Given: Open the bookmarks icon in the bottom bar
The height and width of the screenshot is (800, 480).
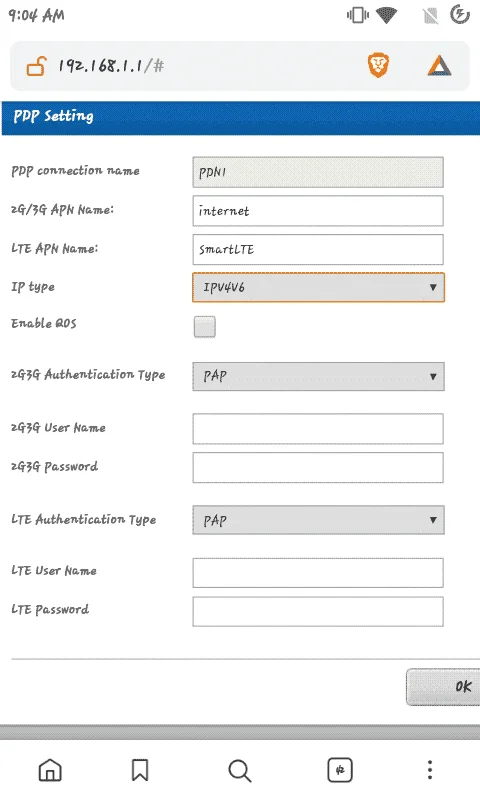Looking at the screenshot, I should click(x=140, y=770).
